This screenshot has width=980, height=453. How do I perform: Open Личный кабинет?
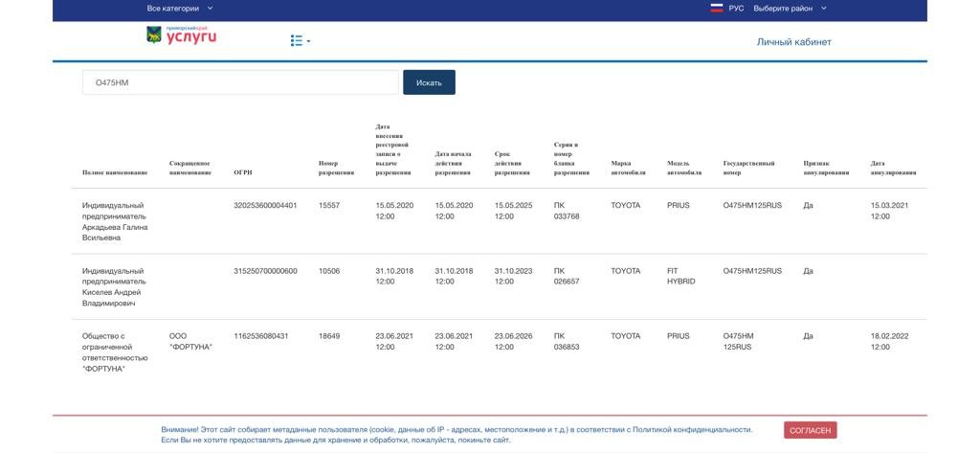793,42
